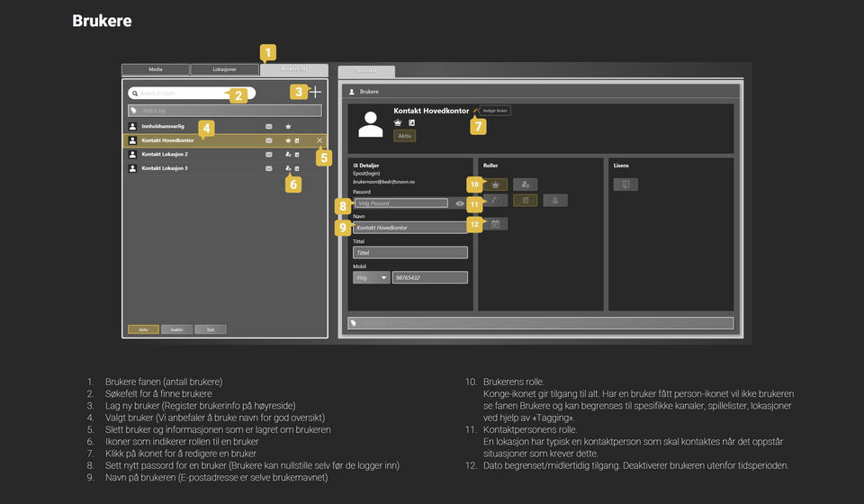
Task: Click the person role icon on Kontakt Lokasjon 3
Action: (288, 168)
